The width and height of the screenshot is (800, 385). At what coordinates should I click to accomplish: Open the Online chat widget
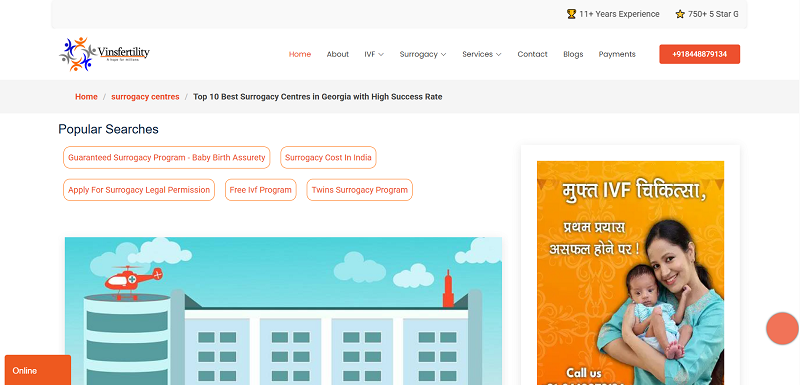(x=38, y=370)
